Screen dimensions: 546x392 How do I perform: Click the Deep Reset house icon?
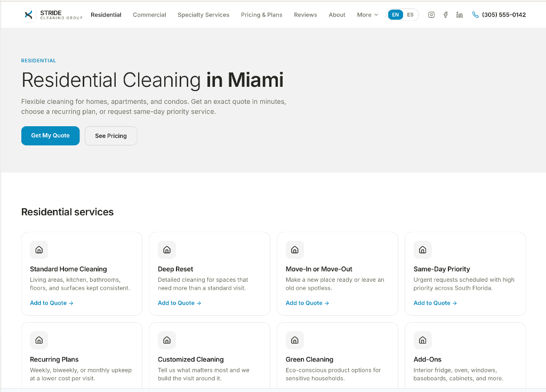click(x=167, y=250)
